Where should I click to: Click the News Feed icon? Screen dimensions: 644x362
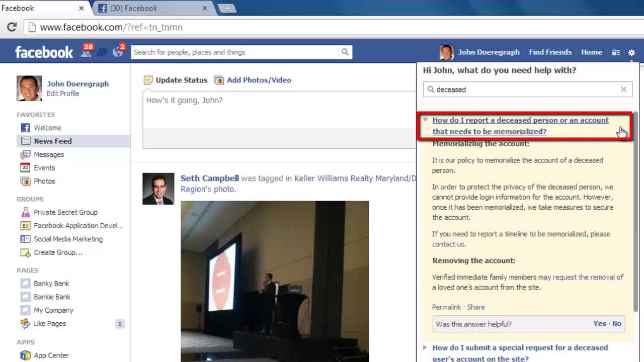click(x=25, y=141)
